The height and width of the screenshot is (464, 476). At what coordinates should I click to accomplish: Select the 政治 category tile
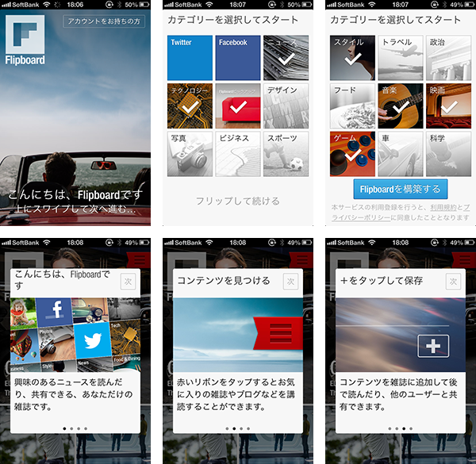(449, 58)
